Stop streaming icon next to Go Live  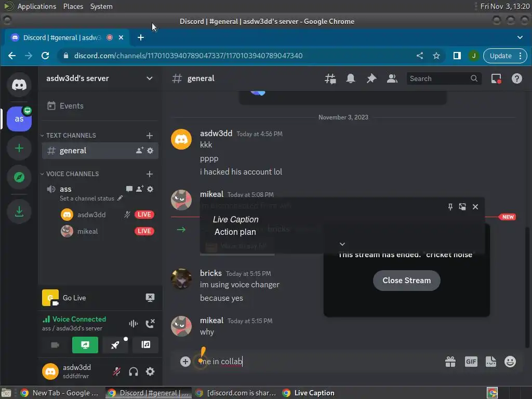(x=150, y=298)
